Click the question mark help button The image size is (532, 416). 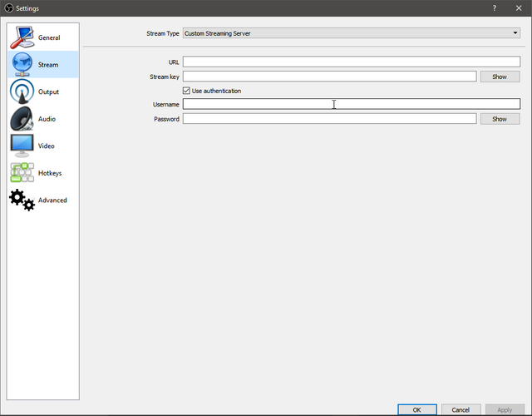(x=495, y=8)
